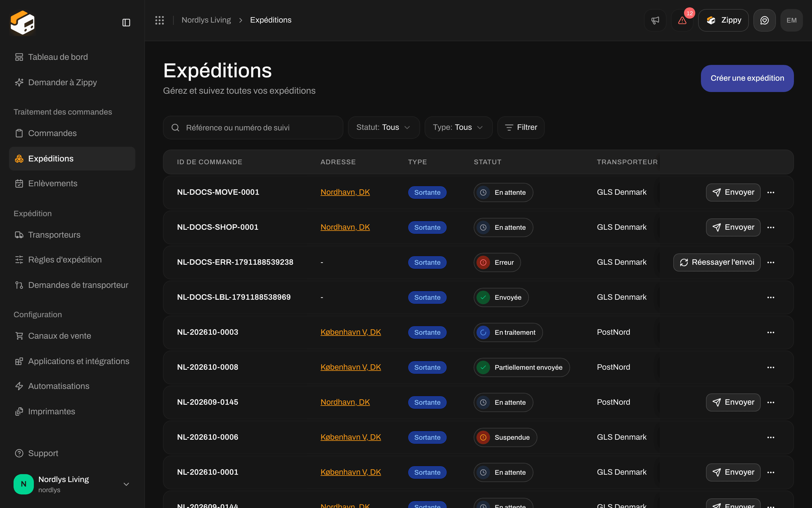812x508 pixels.
Task: Open Applications et intégrations in sidebar
Action: (72, 361)
